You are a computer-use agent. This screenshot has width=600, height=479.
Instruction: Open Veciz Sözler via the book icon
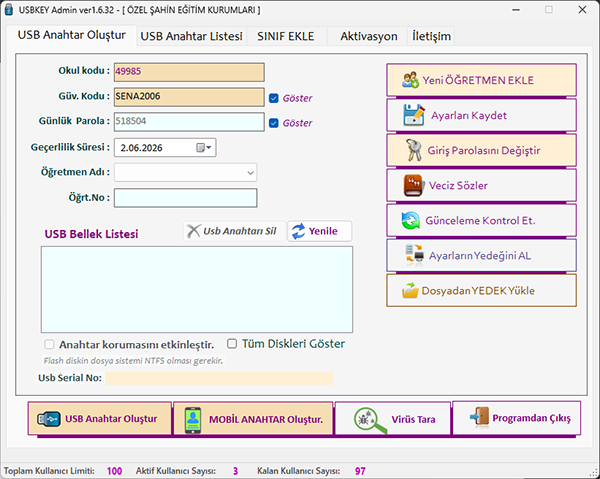(x=409, y=185)
